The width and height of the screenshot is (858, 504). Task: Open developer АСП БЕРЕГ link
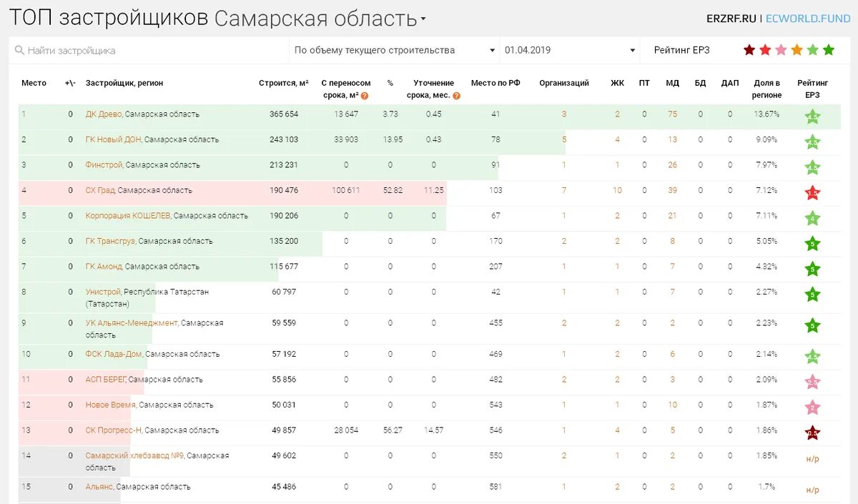(106, 379)
